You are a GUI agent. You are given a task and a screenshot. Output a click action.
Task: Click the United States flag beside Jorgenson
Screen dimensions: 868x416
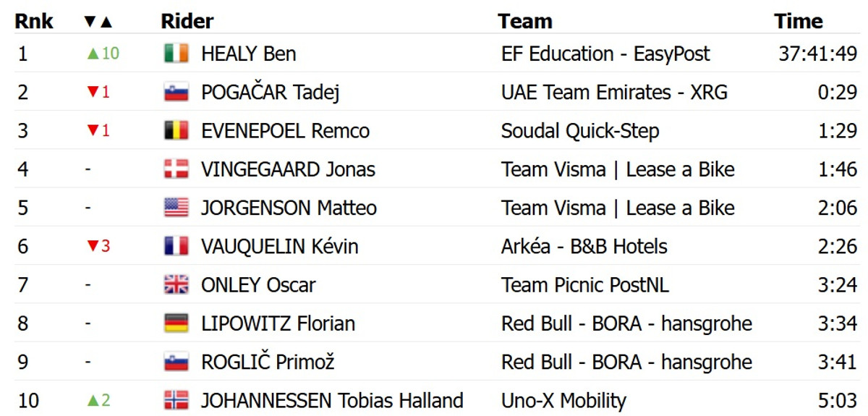click(x=176, y=208)
